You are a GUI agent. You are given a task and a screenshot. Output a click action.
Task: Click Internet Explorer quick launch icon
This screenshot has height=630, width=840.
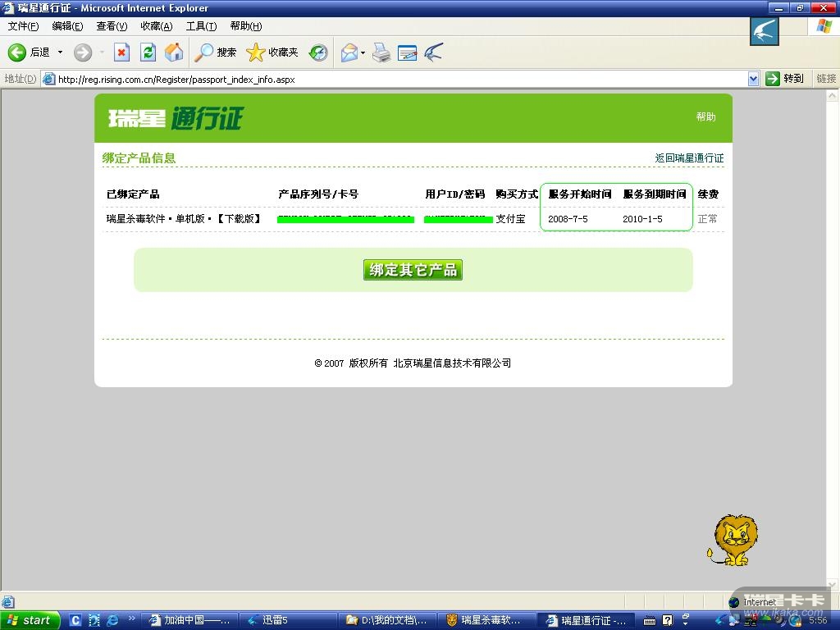pos(112,620)
